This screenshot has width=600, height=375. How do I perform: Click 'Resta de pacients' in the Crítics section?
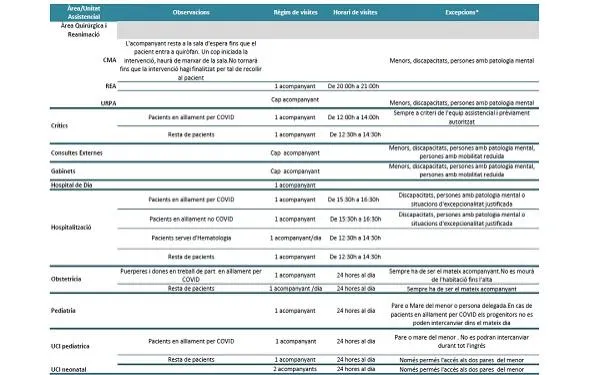[191, 134]
